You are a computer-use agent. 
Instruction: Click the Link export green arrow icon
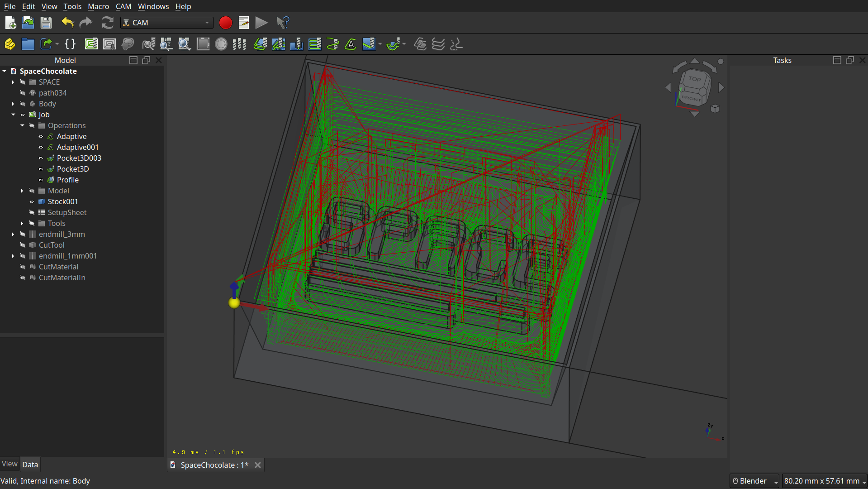46,44
